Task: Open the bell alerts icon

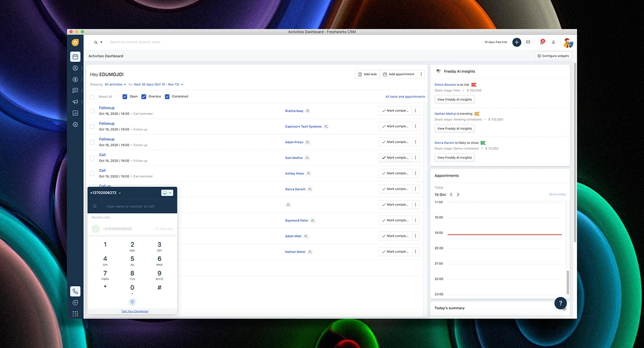Action: pos(553,42)
